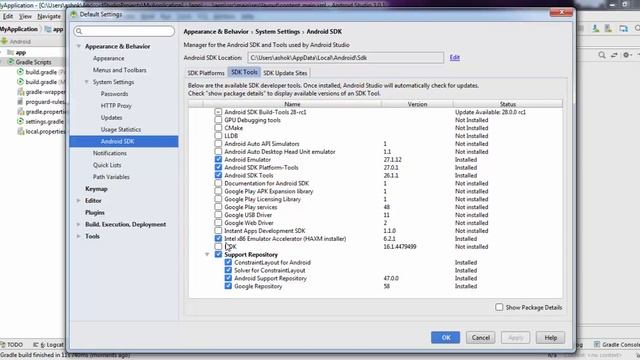Uncheck the Intel x86 Emulator Accelerator checkbox

[x=218, y=238]
